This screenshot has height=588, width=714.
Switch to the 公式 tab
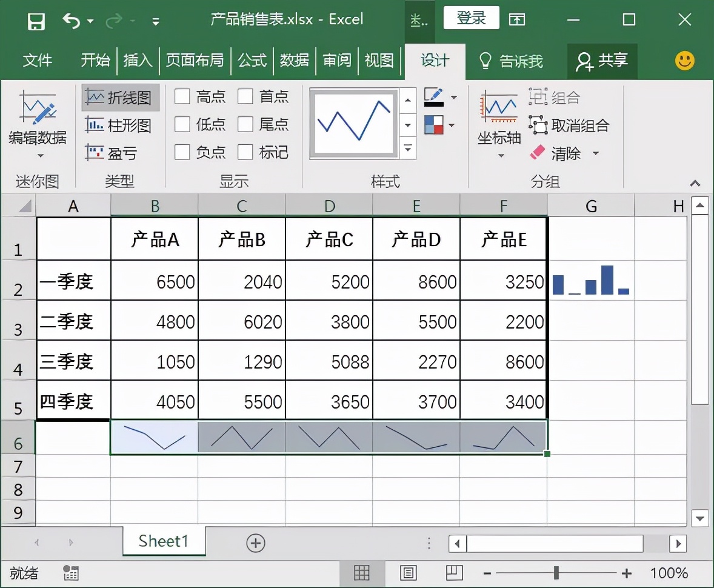(252, 61)
